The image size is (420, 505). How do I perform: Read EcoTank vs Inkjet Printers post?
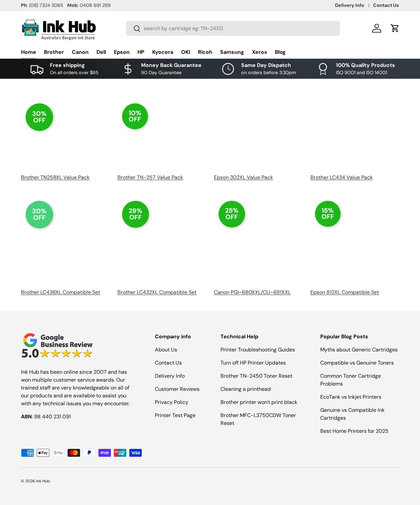tap(351, 397)
